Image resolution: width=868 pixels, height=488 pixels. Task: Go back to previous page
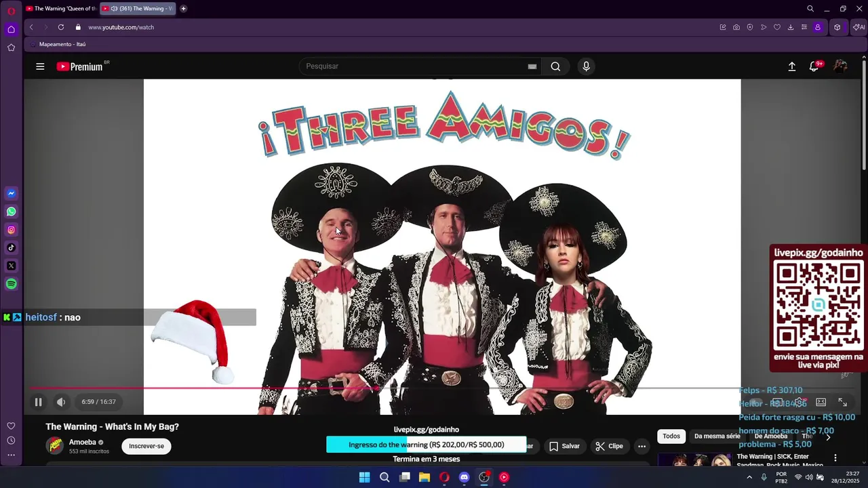31,27
